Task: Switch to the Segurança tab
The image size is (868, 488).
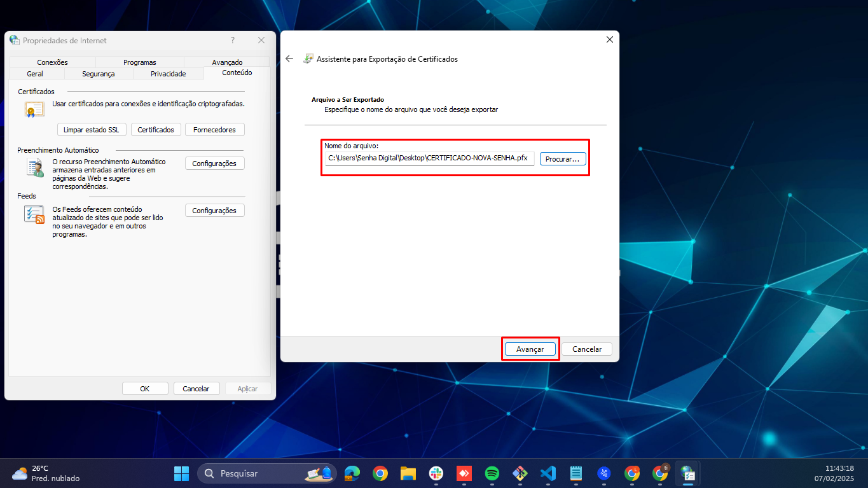Action: point(98,74)
